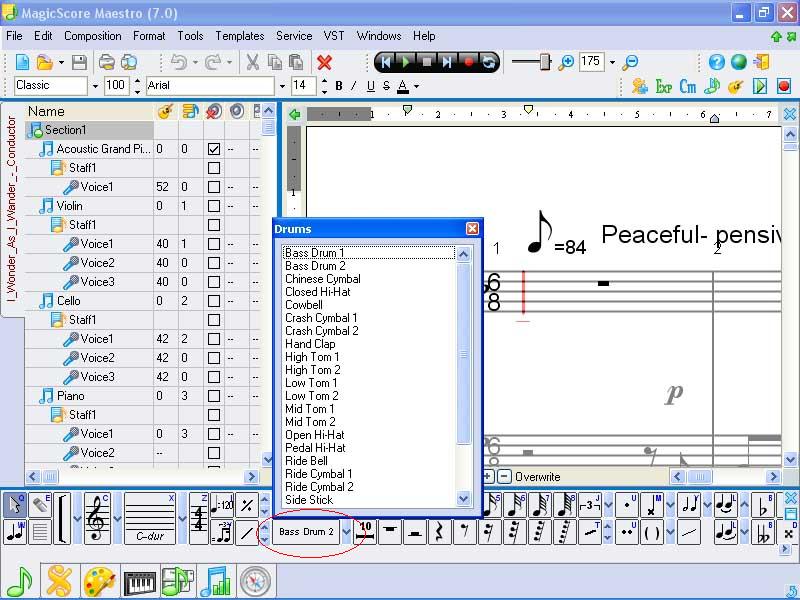800x600 pixels.
Task: Open the key signature dropdown arrow
Action: (x=182, y=518)
